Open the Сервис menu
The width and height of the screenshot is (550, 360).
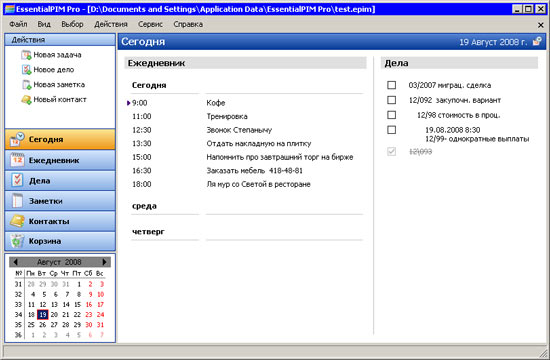[150, 24]
